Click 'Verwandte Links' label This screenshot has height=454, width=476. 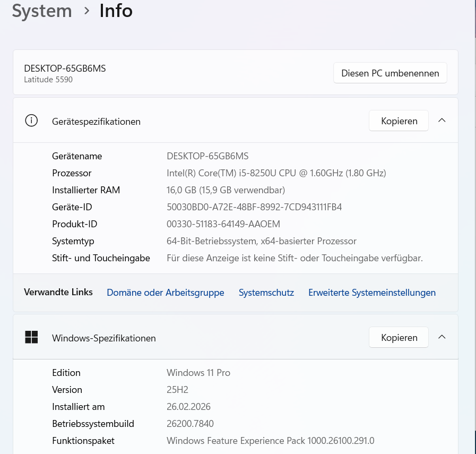click(58, 292)
